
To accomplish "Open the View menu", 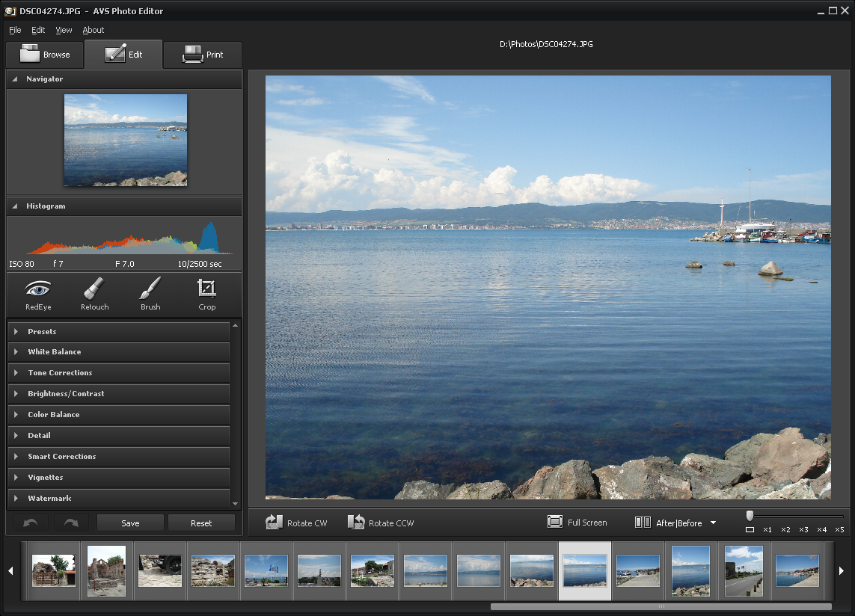I will coord(64,30).
